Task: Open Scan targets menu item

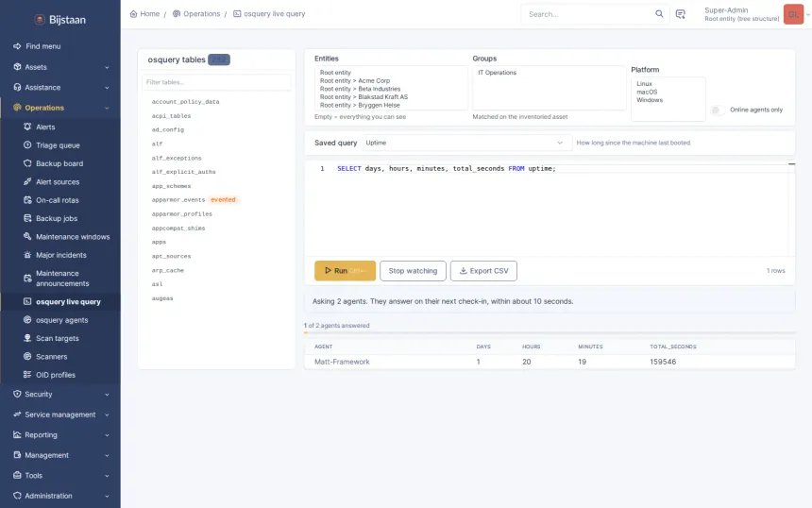Action: [x=60, y=338]
